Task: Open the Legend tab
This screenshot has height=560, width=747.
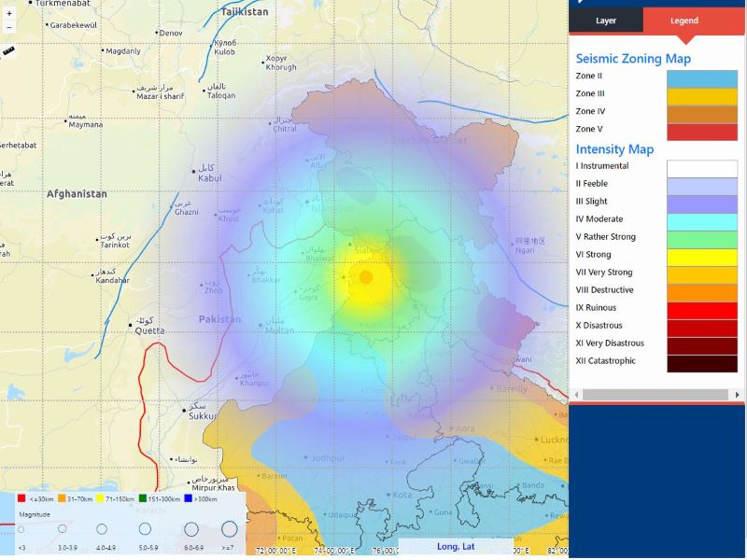Action: pyautogui.click(x=684, y=21)
